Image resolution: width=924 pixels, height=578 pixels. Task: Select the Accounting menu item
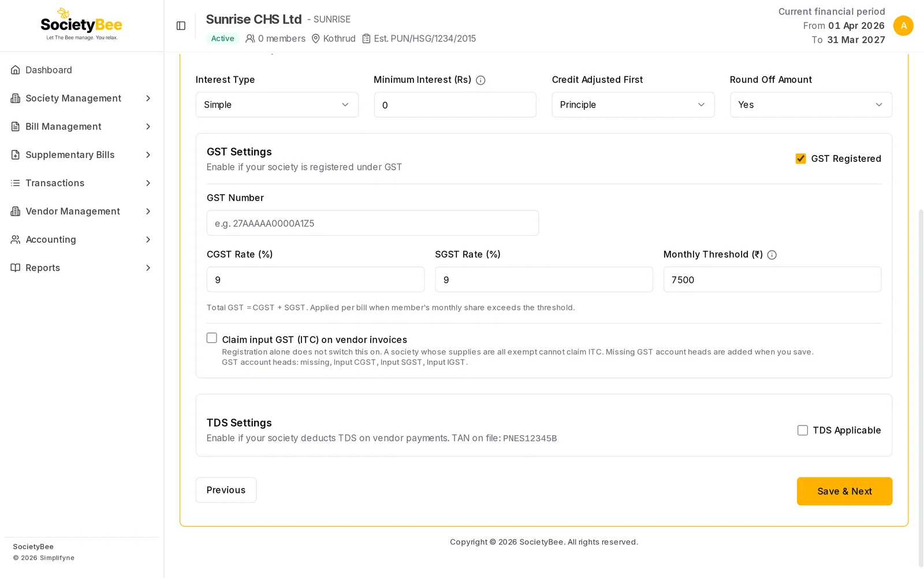pyautogui.click(x=81, y=239)
